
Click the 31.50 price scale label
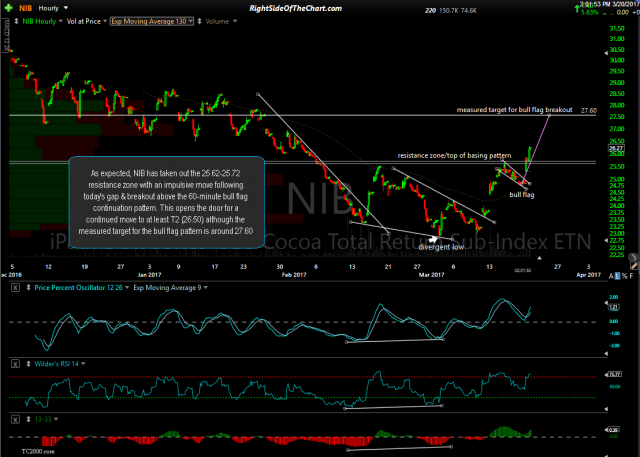pyautogui.click(x=616, y=29)
